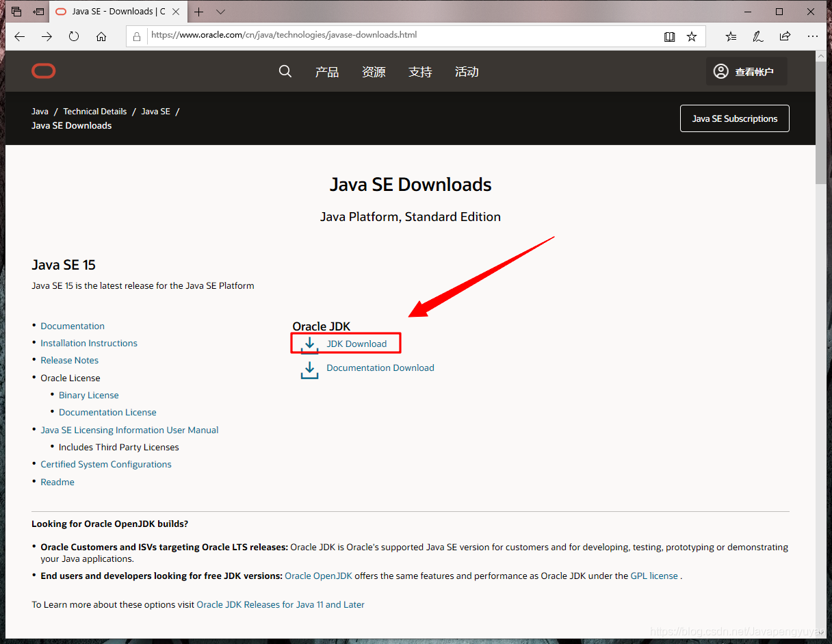The image size is (832, 644).
Task: Open the Readme link
Action: [x=57, y=482]
